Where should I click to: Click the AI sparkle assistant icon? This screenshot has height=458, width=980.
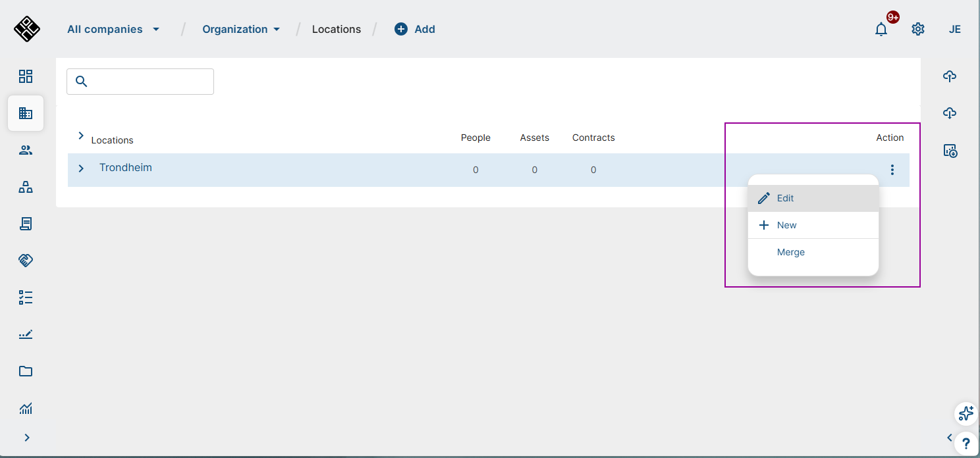[x=966, y=413]
